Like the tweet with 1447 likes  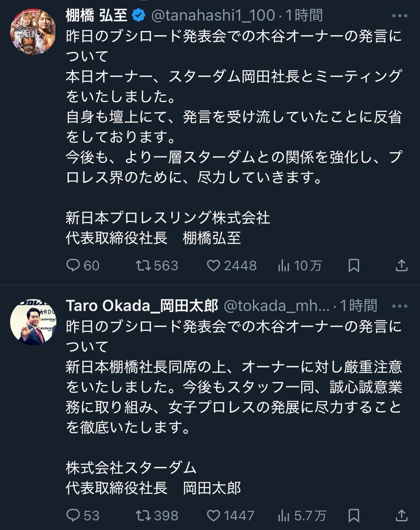pos(214,515)
